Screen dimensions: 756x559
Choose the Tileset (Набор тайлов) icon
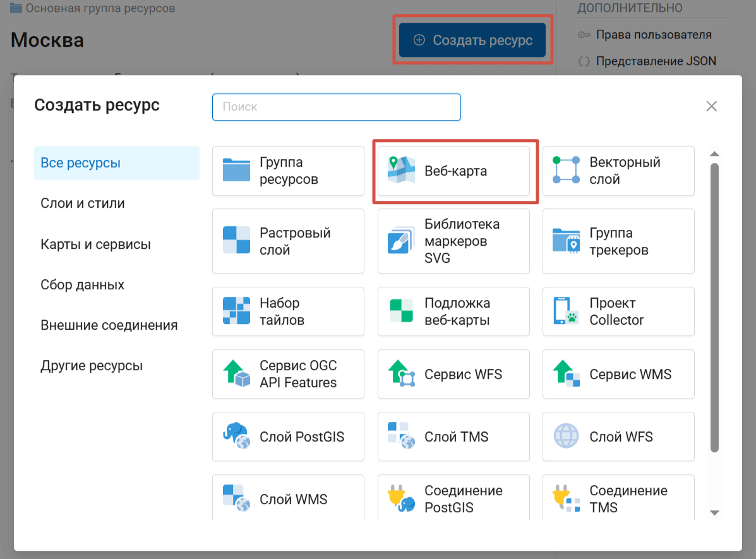236,311
